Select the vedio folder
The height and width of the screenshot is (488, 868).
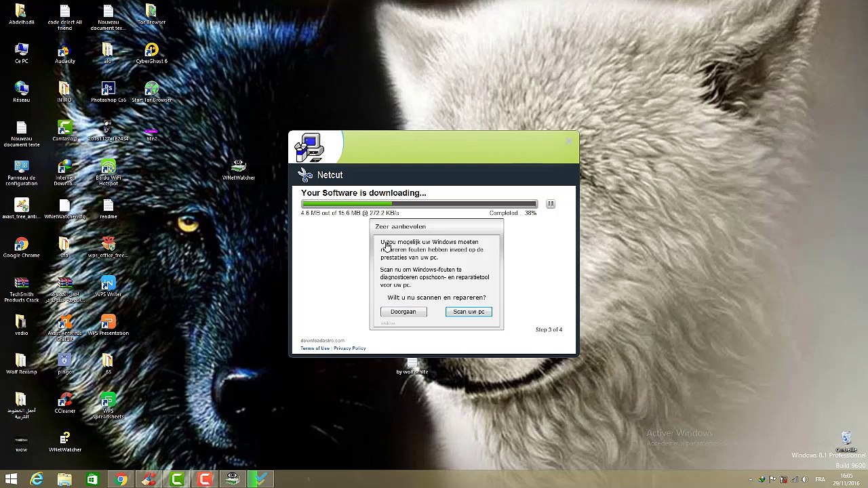tap(21, 325)
